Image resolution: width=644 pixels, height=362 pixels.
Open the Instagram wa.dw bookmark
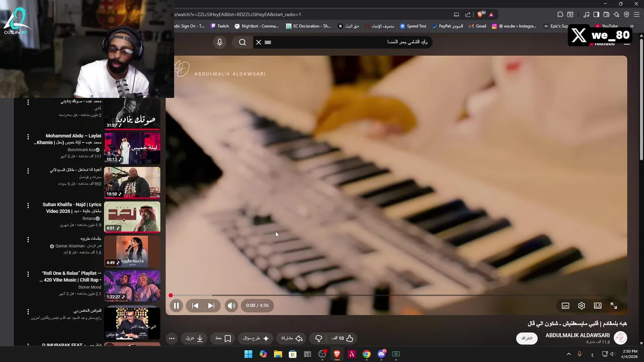[x=514, y=26]
